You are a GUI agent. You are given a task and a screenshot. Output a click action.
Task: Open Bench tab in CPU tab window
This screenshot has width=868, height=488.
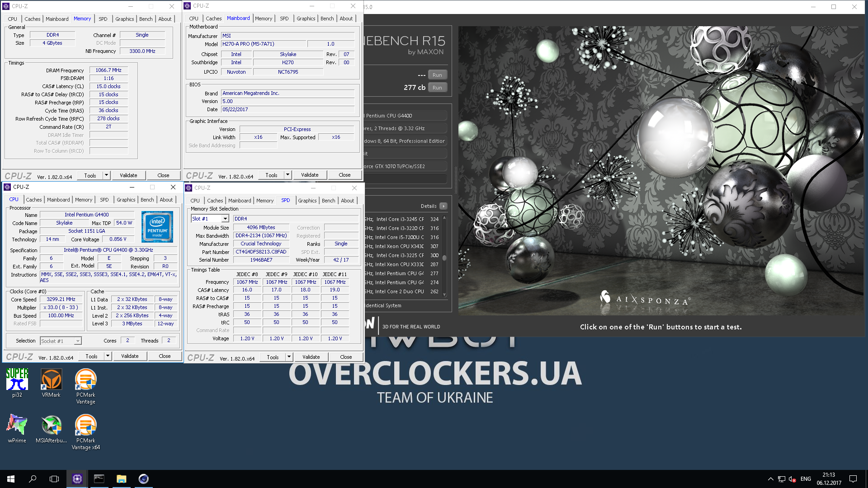pyautogui.click(x=147, y=200)
